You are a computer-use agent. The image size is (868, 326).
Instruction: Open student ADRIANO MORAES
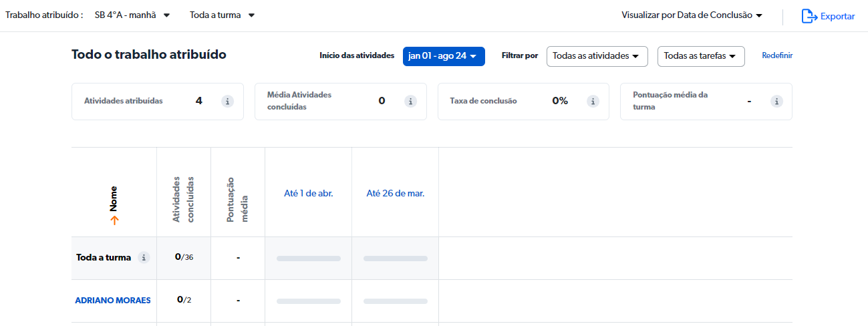tap(113, 301)
